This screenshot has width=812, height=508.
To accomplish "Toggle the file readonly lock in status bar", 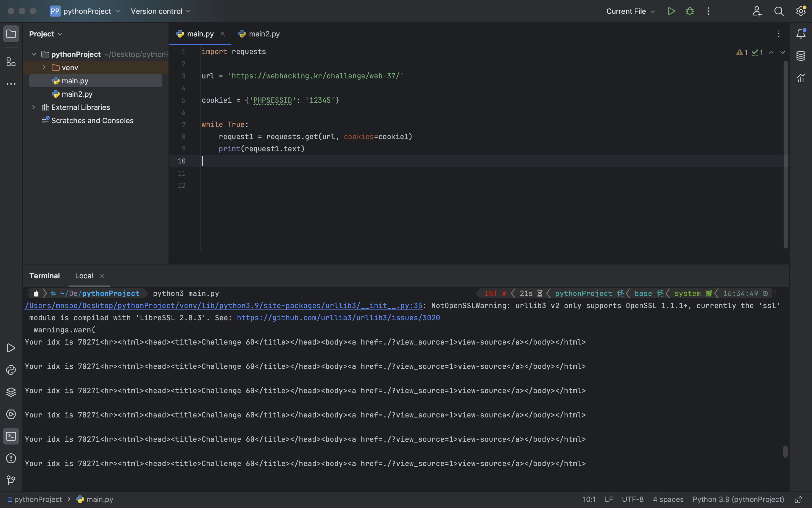I will click(x=799, y=499).
